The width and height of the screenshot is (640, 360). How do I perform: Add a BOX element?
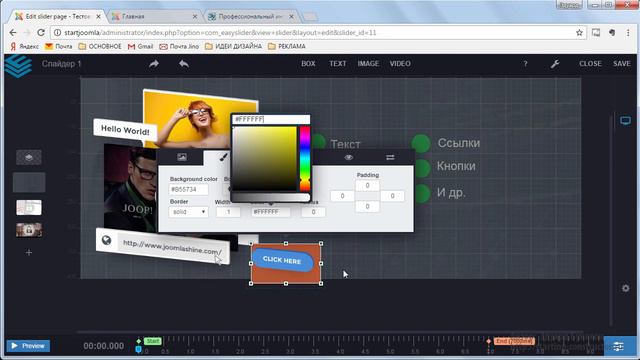point(308,64)
